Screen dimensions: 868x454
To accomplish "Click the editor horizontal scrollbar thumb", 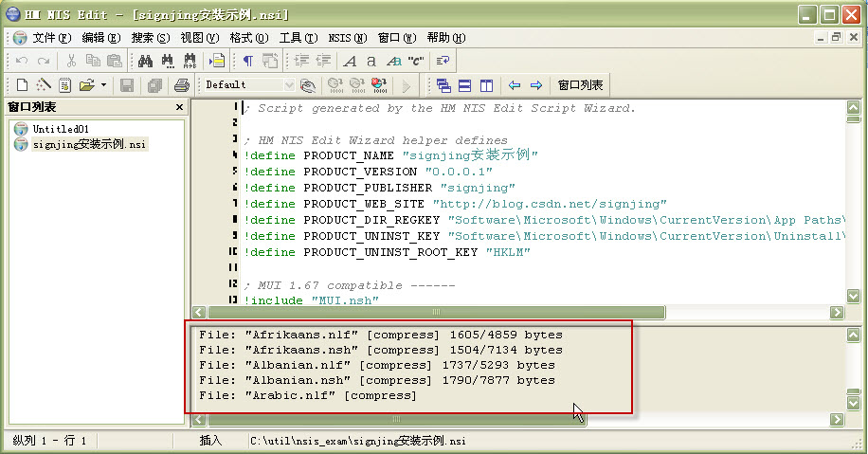I will [x=436, y=312].
